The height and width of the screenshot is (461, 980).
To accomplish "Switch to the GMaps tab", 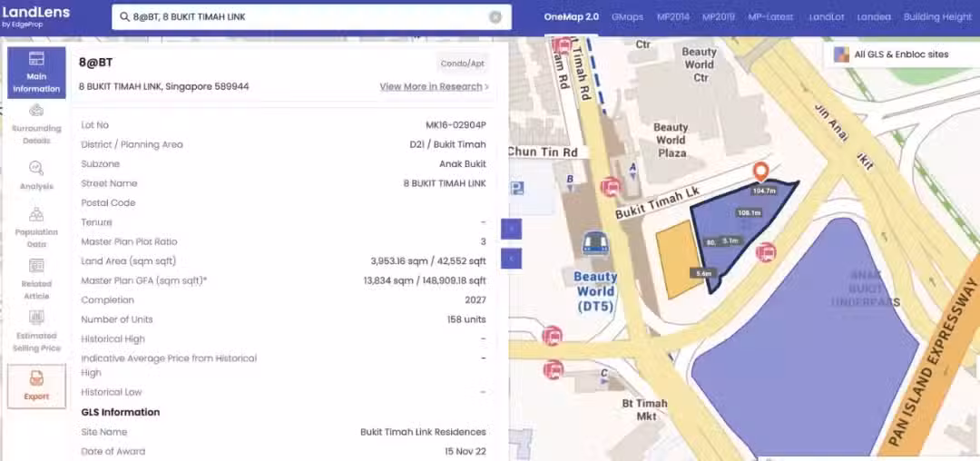I will 628,17.
